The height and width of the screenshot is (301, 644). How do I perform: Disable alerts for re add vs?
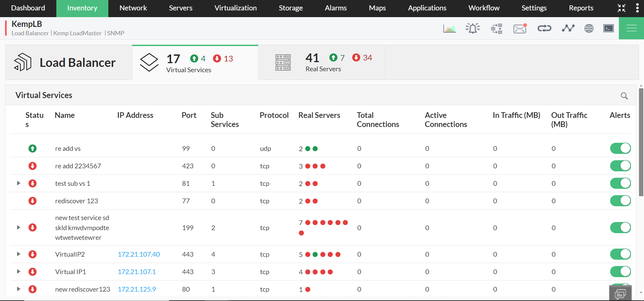click(620, 148)
